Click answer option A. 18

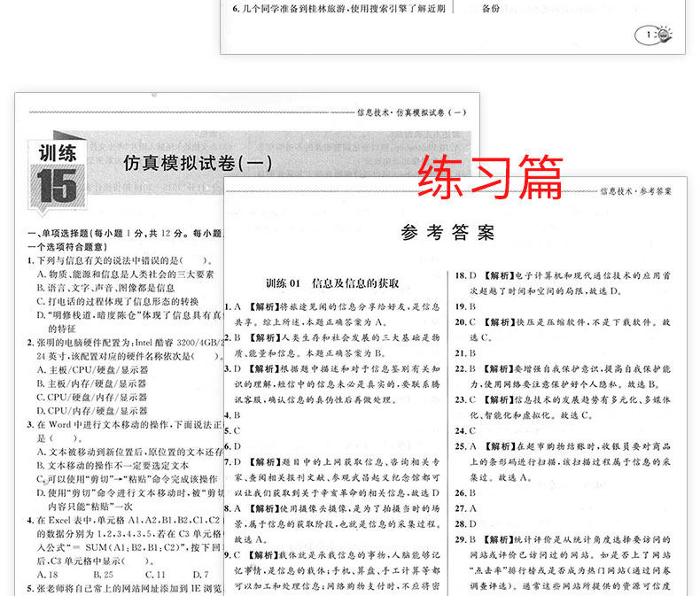click(x=47, y=575)
